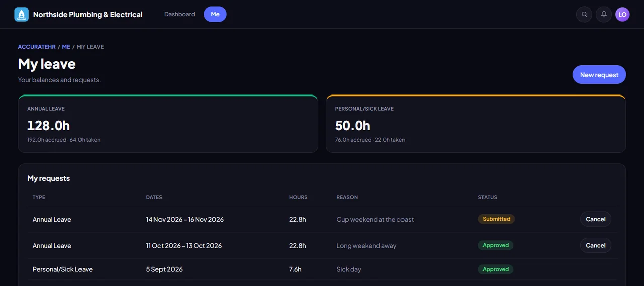
Task: Click the 76.0h accrued · 22.0h taken text
Action: (370, 140)
